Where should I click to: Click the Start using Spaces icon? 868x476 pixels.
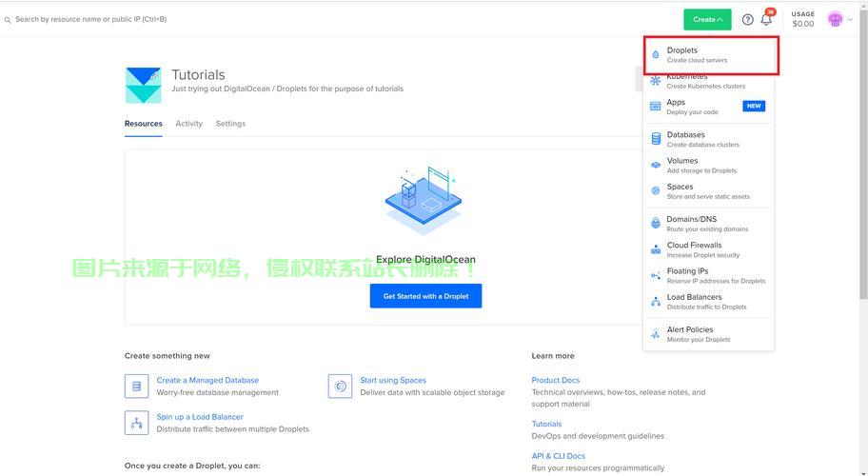340,386
